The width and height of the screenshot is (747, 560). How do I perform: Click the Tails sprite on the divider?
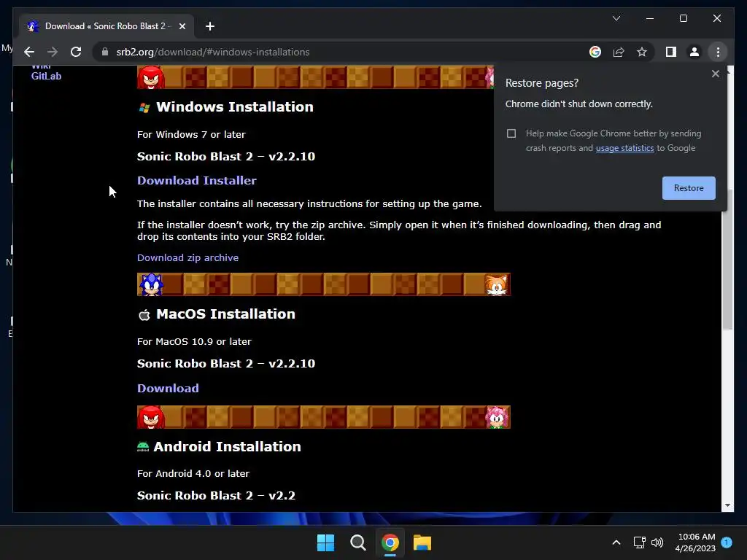tap(496, 284)
